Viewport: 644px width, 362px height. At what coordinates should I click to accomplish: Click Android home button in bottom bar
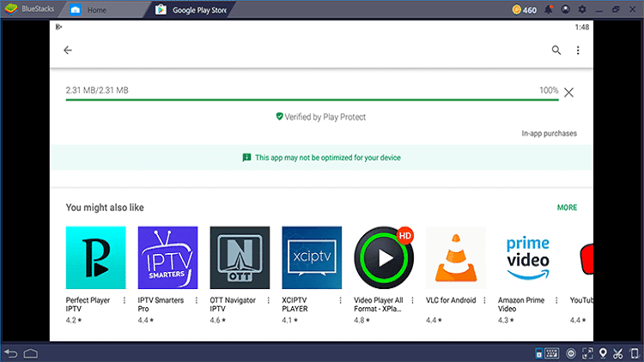pos(31,353)
